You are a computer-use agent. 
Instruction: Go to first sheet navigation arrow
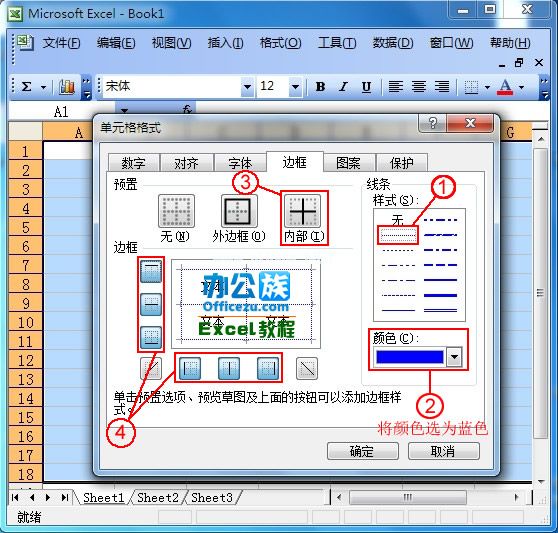[x=15, y=497]
